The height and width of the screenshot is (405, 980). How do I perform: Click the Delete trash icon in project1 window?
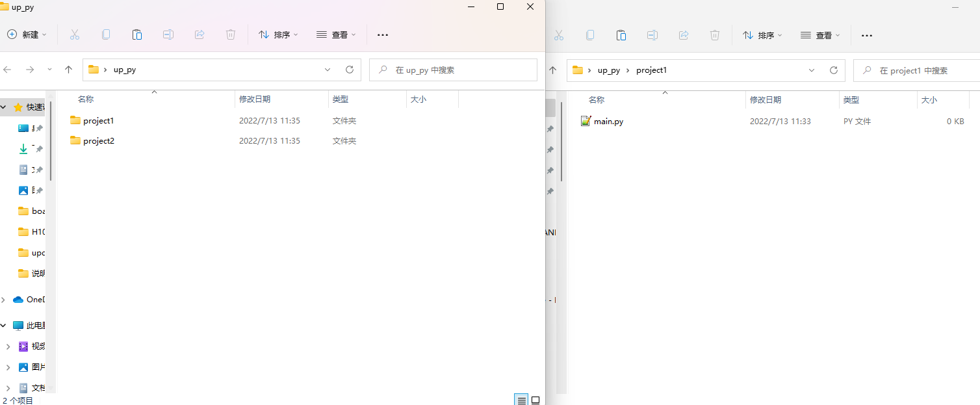715,35
